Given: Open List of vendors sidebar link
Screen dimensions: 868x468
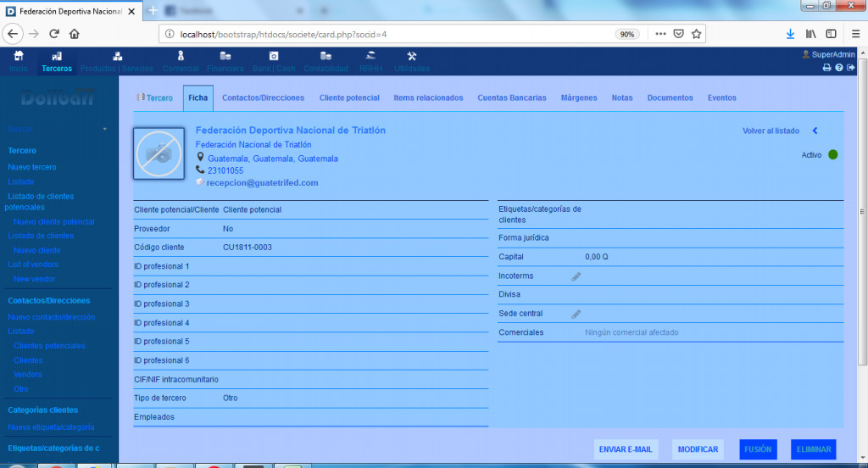Looking at the screenshot, I should (33, 265).
